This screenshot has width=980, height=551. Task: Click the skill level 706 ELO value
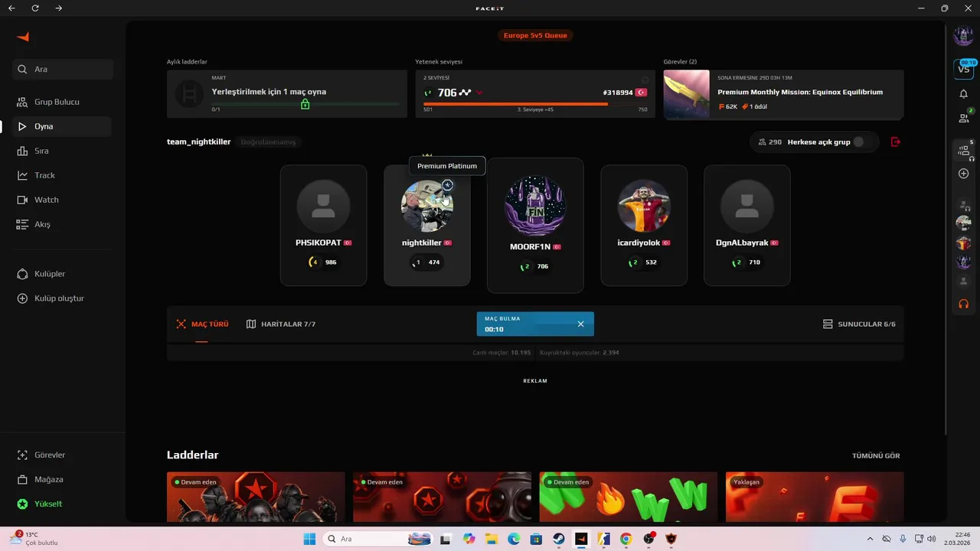point(447,93)
